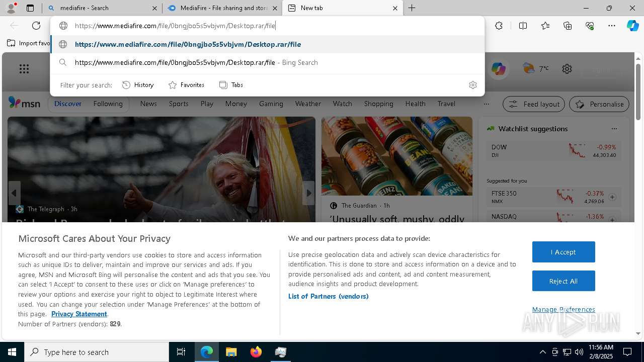Image resolution: width=644 pixels, height=362 pixels.
Task: Open Firefox from taskbar
Action: pyautogui.click(x=256, y=352)
